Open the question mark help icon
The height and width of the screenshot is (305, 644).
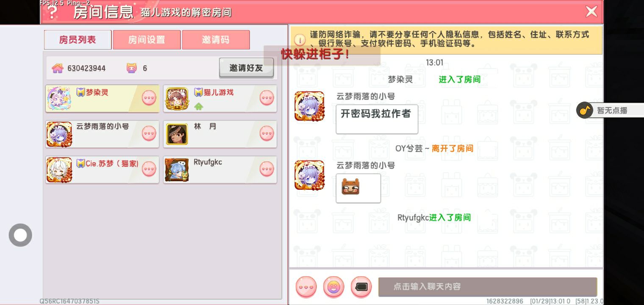pyautogui.click(x=53, y=12)
